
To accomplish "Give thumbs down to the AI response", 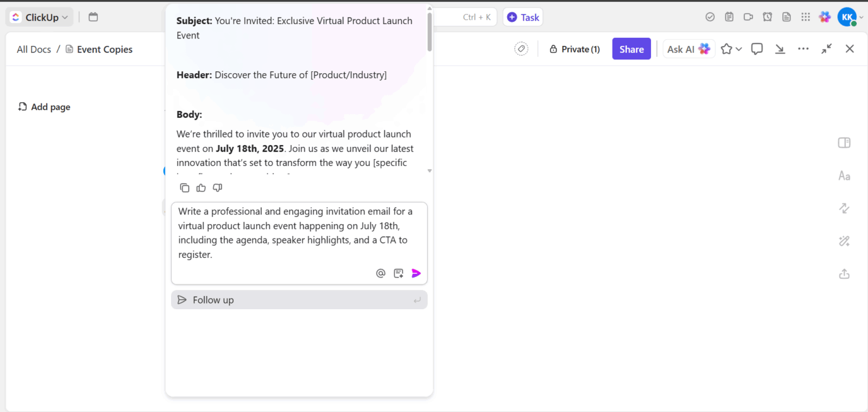I will pos(217,187).
